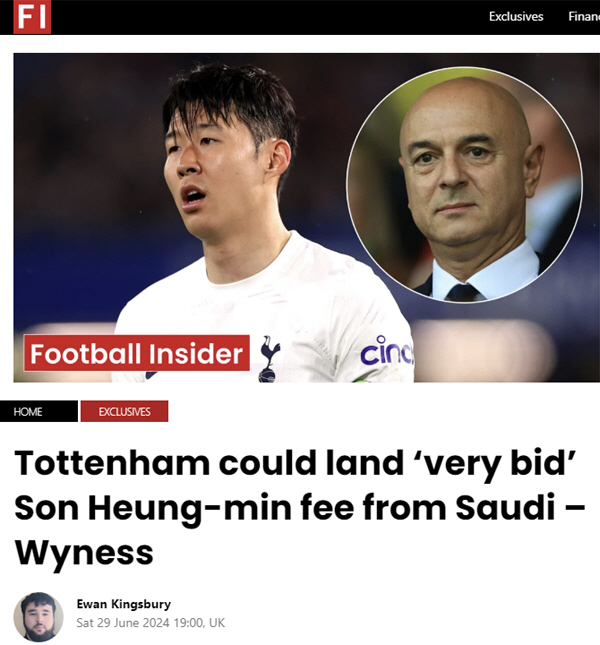600x645 pixels.
Task: Click the Ewan Kingsbury author name link
Action: tap(123, 604)
